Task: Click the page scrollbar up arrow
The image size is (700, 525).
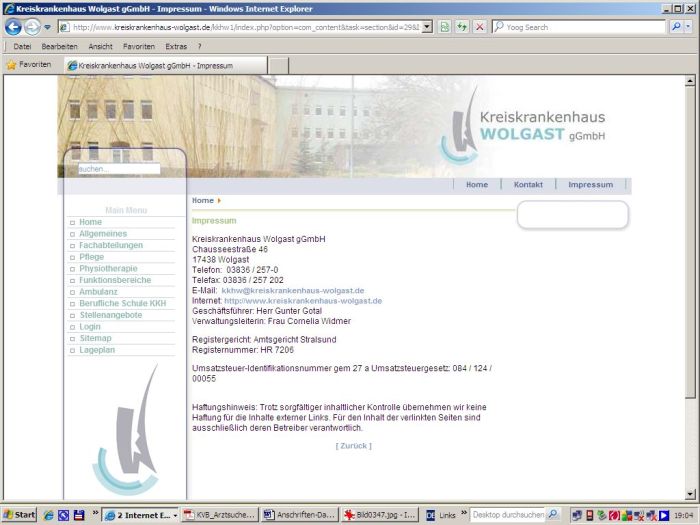Action: coord(690,81)
